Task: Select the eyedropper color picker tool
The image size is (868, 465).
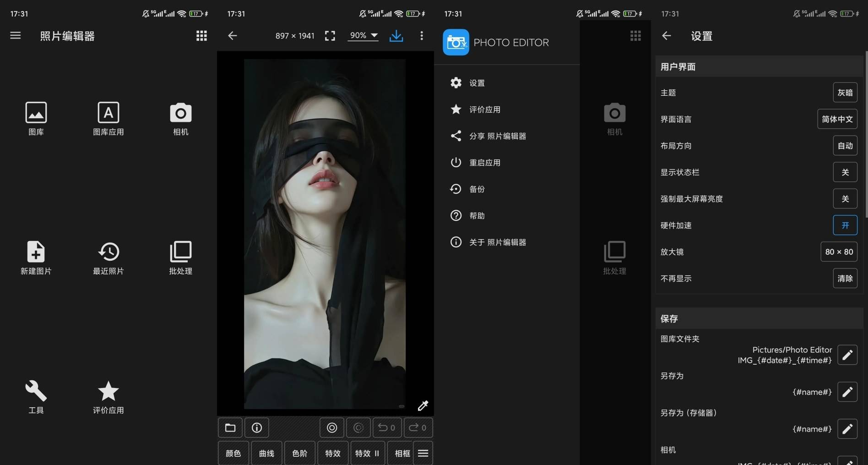Action: pyautogui.click(x=423, y=405)
